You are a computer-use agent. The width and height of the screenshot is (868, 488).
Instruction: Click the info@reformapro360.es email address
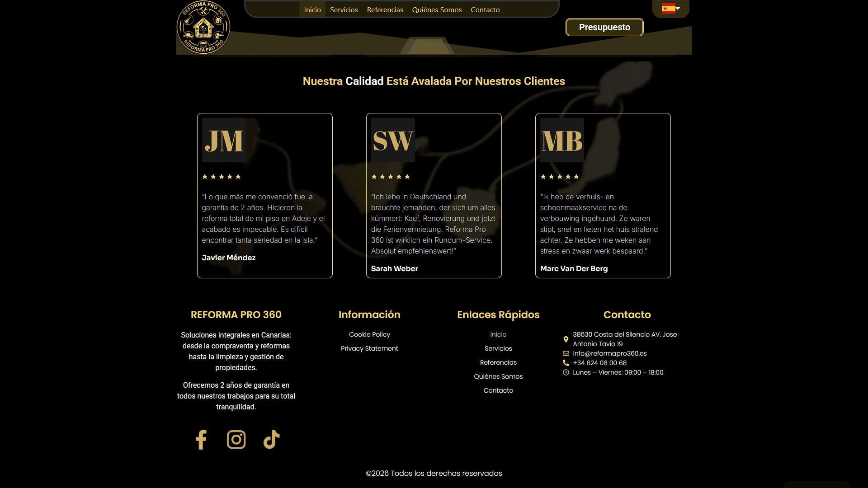(609, 353)
